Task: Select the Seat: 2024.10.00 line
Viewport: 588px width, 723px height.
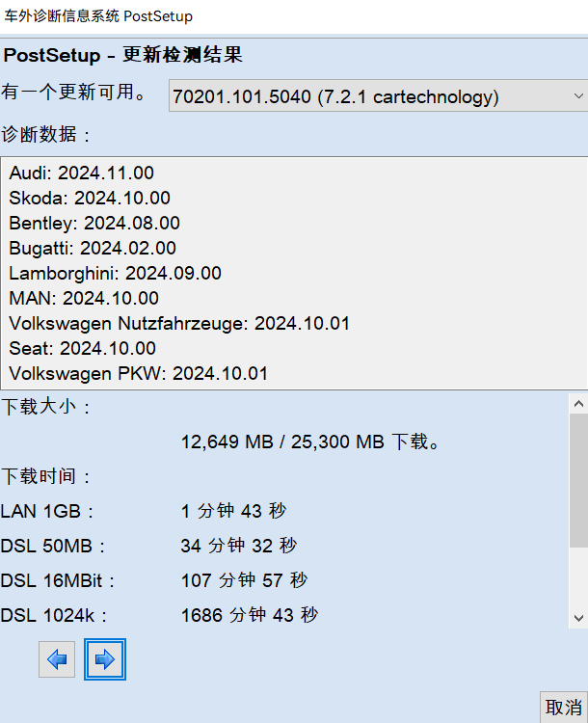Action: pyautogui.click(x=83, y=348)
